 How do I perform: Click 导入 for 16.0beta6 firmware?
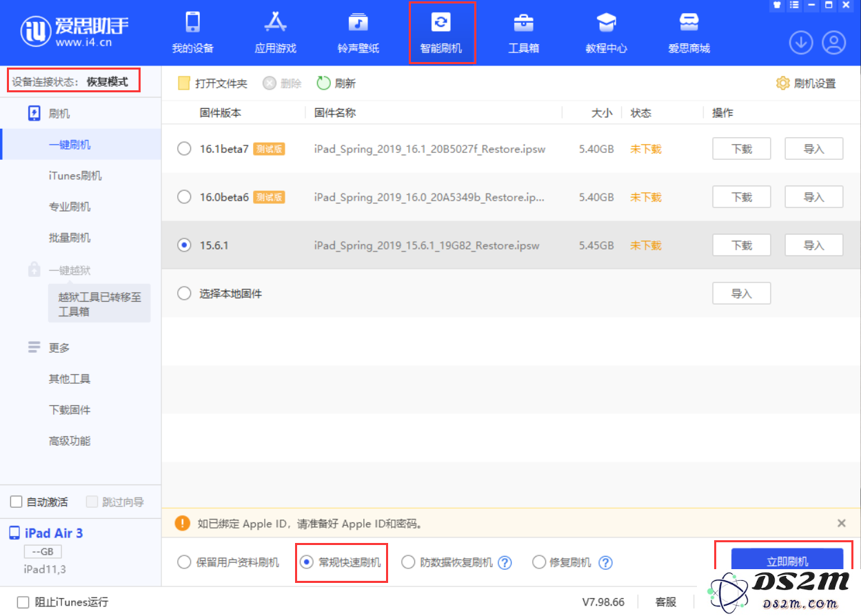814,197
